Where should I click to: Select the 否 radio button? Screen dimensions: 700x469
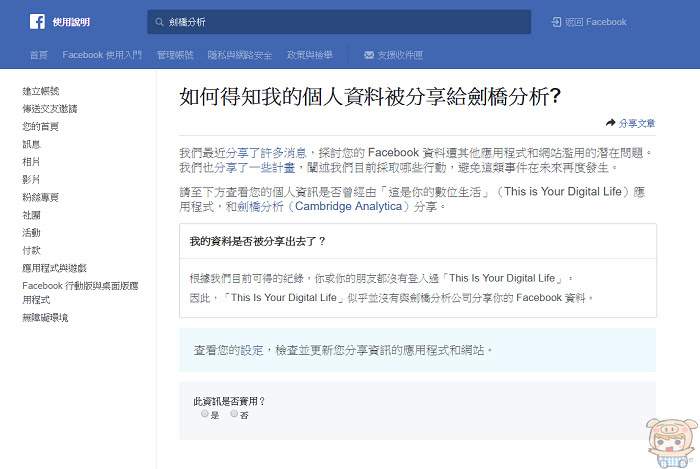click(x=234, y=414)
